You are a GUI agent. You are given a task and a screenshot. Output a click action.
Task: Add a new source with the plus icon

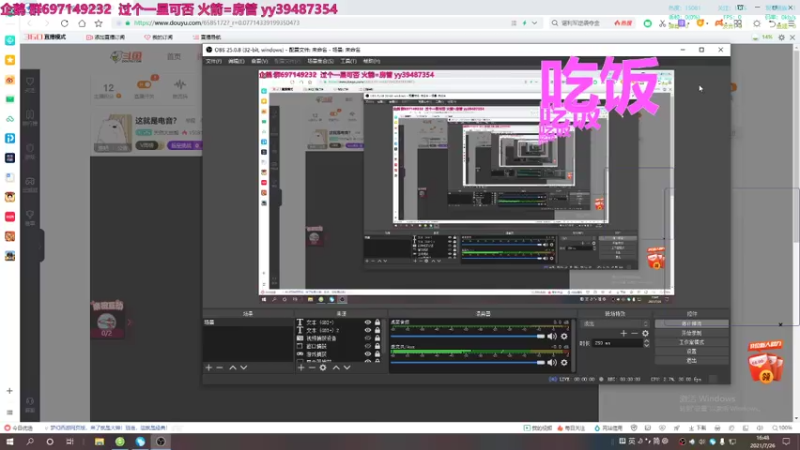[x=301, y=367]
